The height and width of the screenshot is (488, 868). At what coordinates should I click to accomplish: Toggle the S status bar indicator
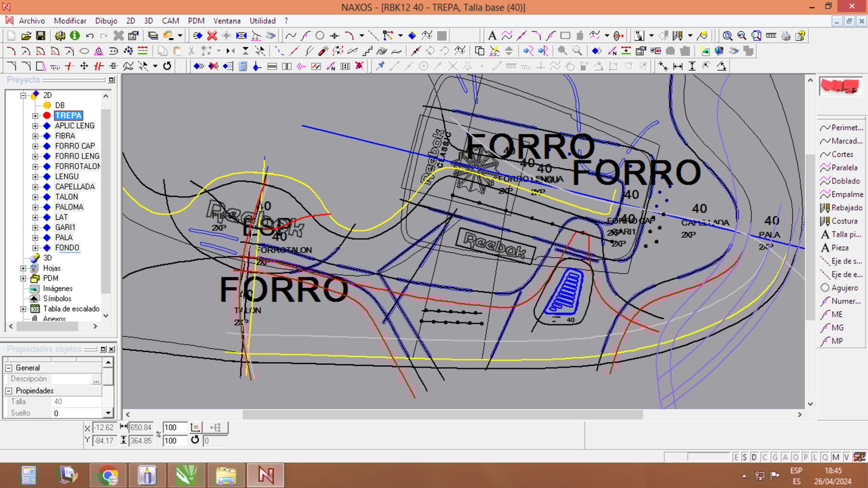[745, 457]
